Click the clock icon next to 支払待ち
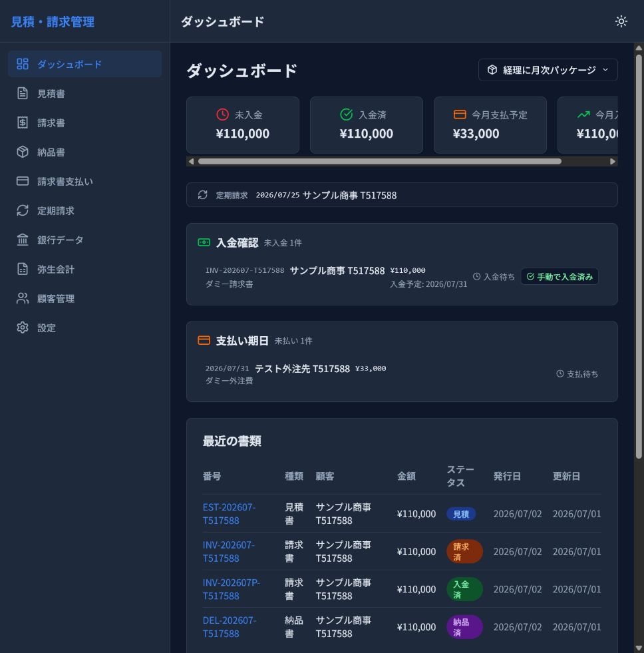The height and width of the screenshot is (653, 644). pyautogui.click(x=560, y=373)
